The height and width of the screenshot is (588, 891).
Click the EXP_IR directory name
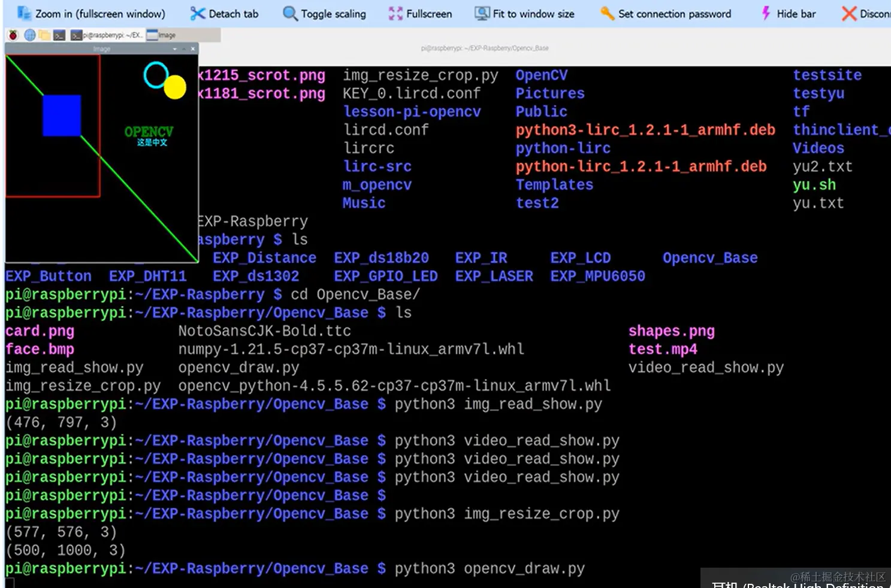[481, 258]
